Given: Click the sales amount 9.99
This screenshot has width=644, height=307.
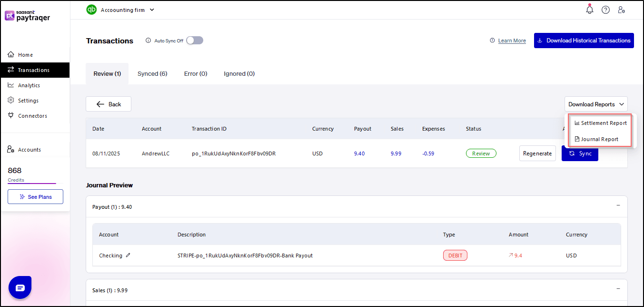Looking at the screenshot, I should pos(396,153).
